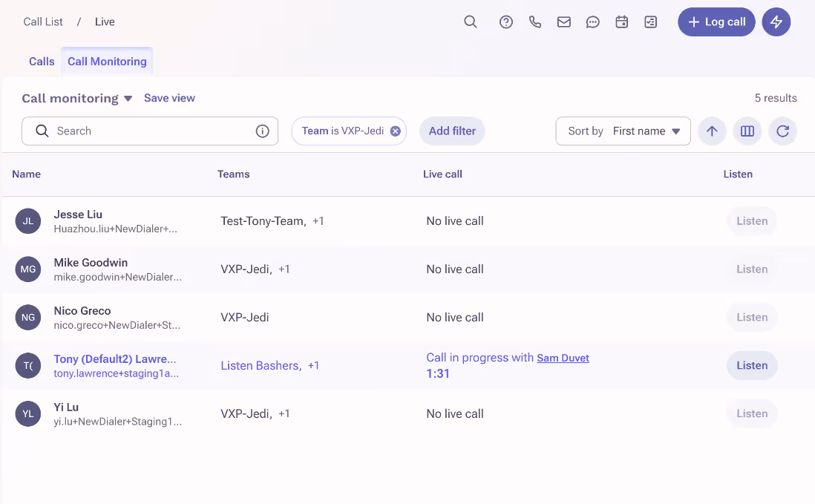Screen dimensions: 815x504
Task: Click the +1 next to Test-Tony-Team
Action: pos(318,221)
